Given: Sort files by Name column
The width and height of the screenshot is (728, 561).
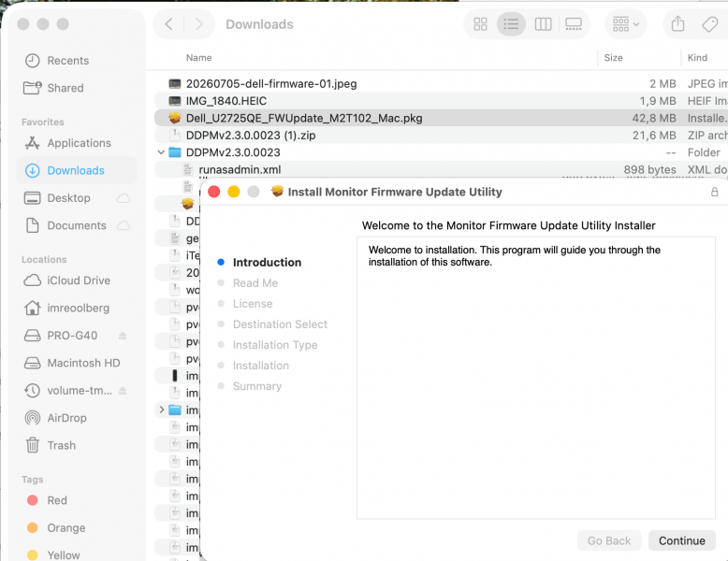Looking at the screenshot, I should (x=198, y=58).
